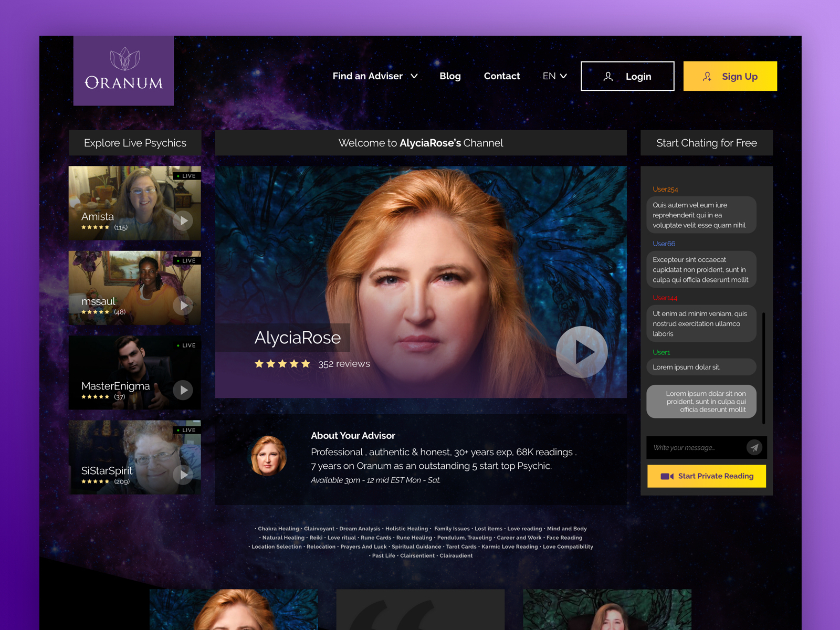Select the Tarot Cards specialty tag
840x630 pixels.
461,547
